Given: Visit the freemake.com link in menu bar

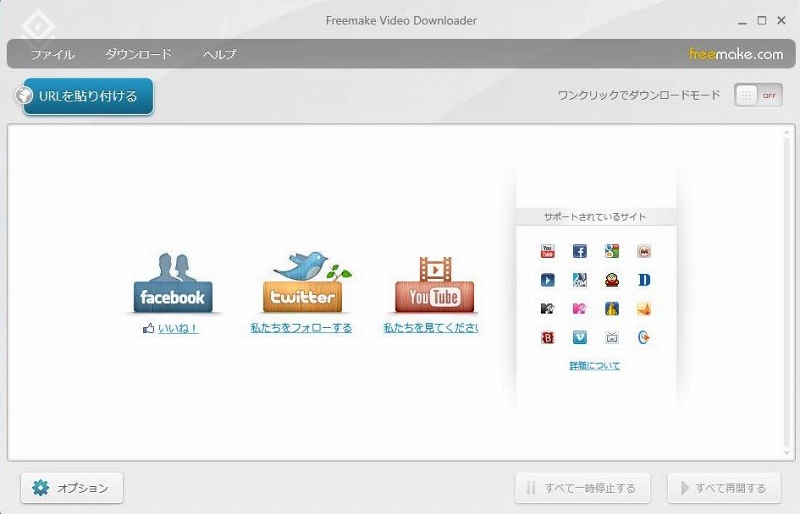Looking at the screenshot, I should (x=736, y=54).
